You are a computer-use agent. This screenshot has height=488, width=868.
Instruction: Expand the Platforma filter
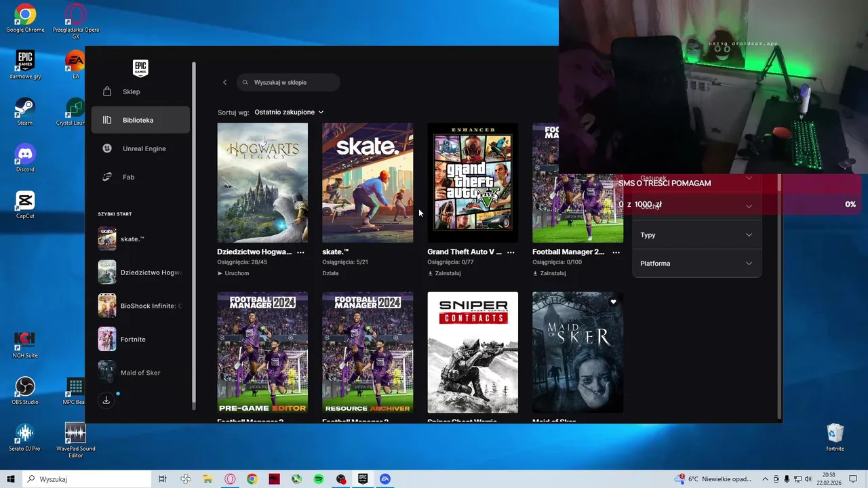pyautogui.click(x=696, y=263)
